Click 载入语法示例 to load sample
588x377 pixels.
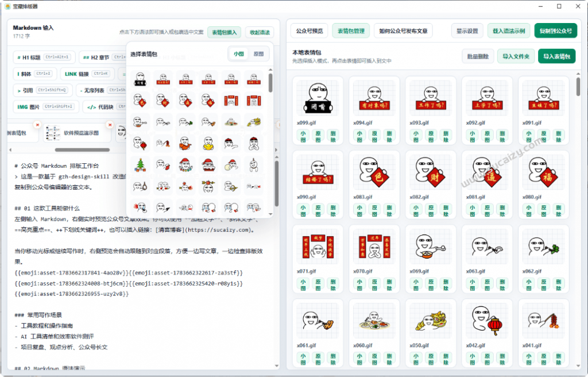click(509, 31)
